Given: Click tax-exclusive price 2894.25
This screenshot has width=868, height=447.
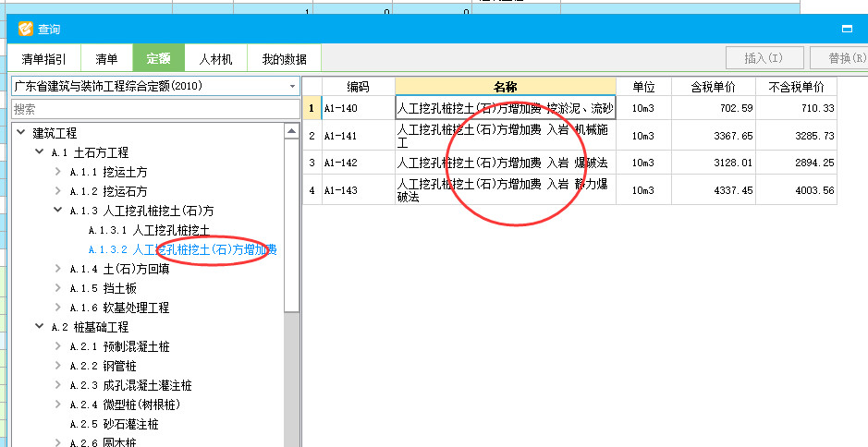Looking at the screenshot, I should tap(814, 163).
